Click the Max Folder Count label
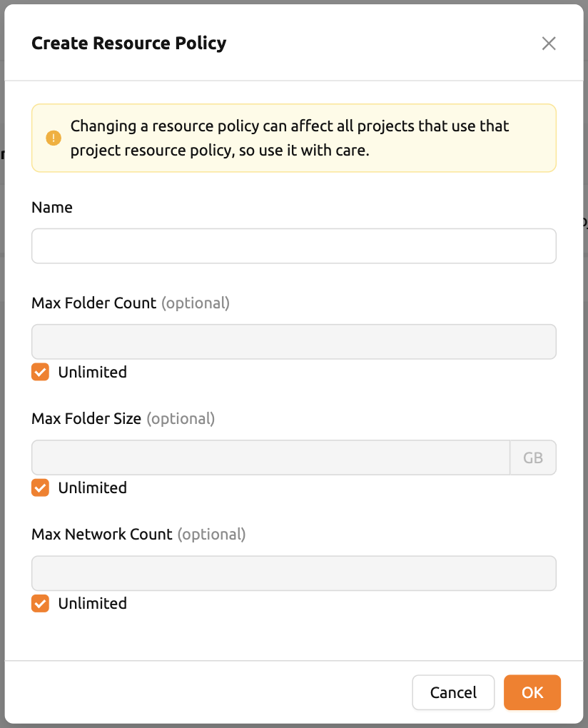This screenshot has width=588, height=728. 93,303
